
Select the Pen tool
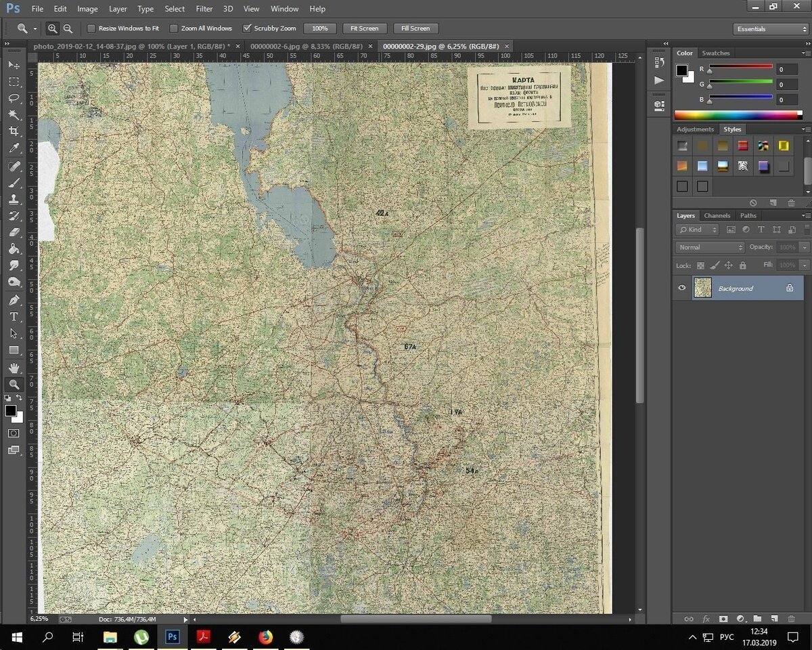pyautogui.click(x=14, y=300)
